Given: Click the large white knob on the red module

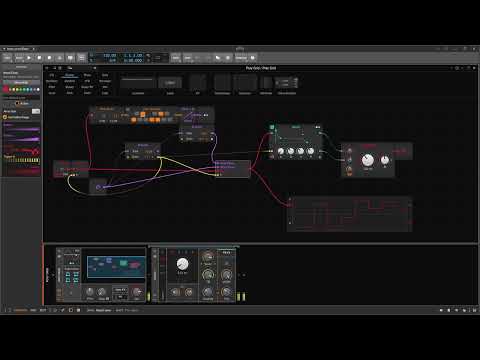Looking at the screenshot, I should (x=368, y=160).
